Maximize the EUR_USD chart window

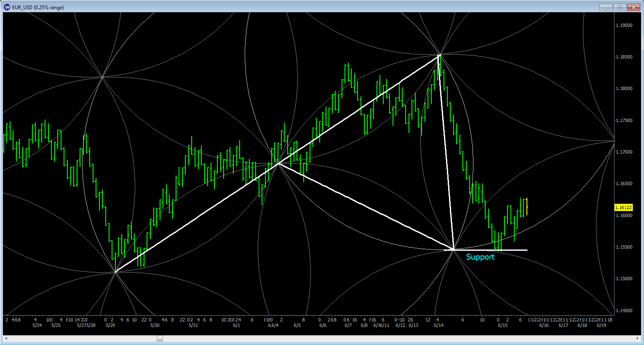620,7
